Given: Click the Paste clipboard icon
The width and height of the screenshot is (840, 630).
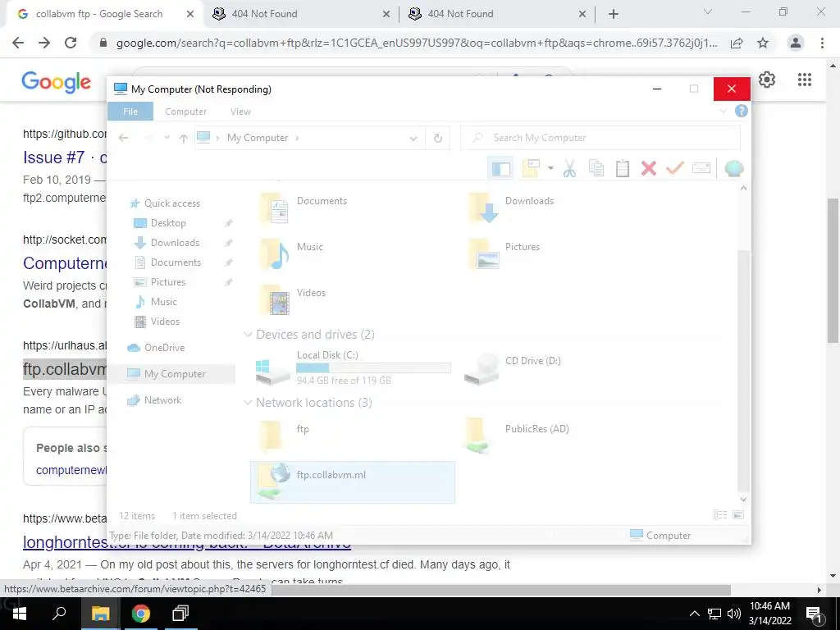Looking at the screenshot, I should tap(622, 169).
